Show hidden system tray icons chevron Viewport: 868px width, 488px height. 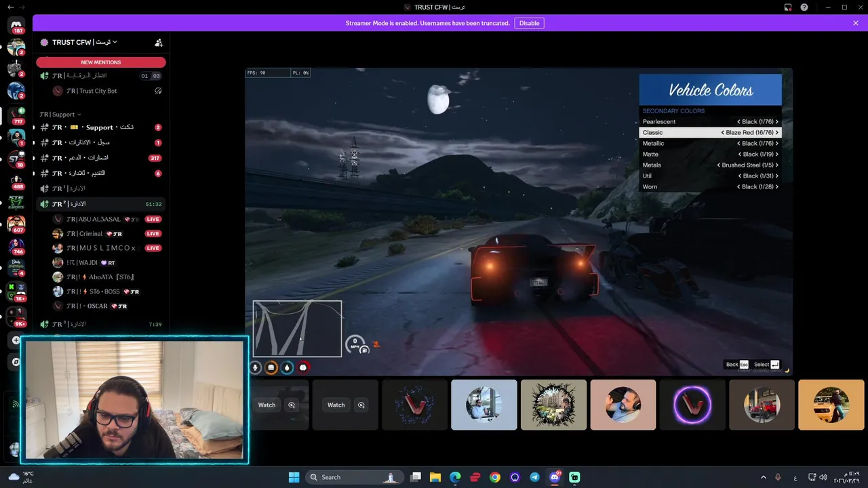764,477
